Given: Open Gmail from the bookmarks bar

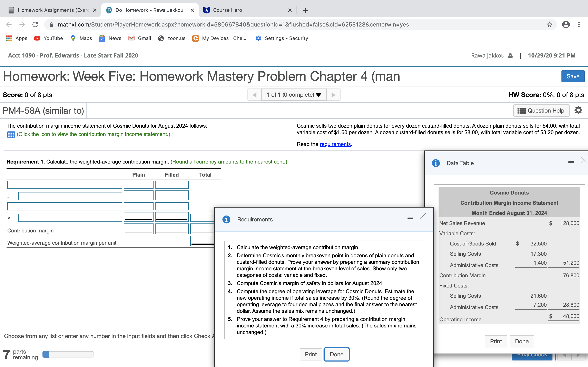Looking at the screenshot, I should tap(140, 38).
